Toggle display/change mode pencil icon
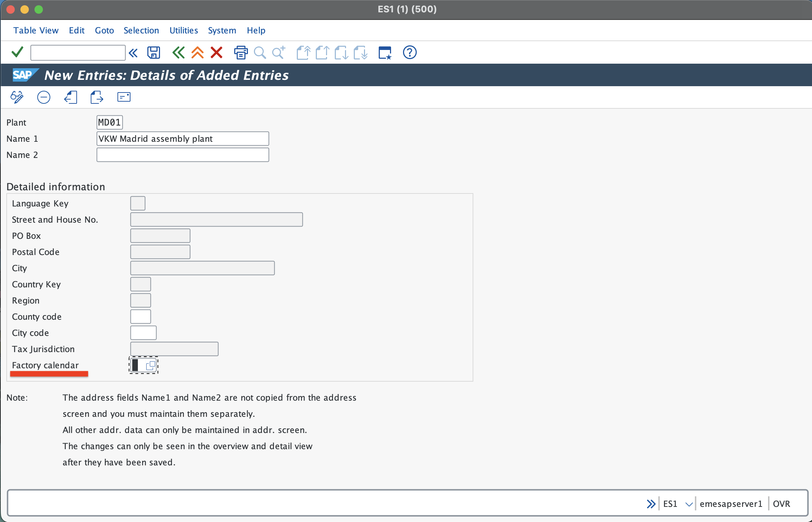Viewport: 812px width, 522px height. pyautogui.click(x=17, y=97)
